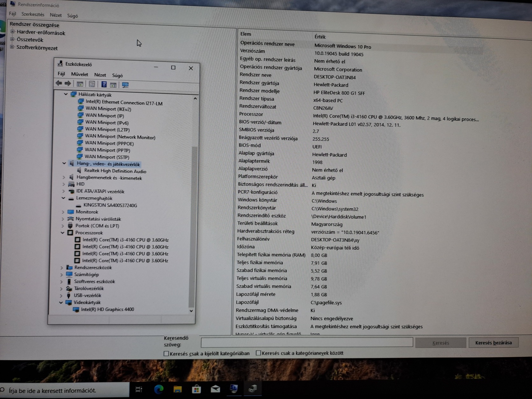This screenshot has width=532, height=399.
Task: Select Rendszer összegzése tree root
Action: 34,24
